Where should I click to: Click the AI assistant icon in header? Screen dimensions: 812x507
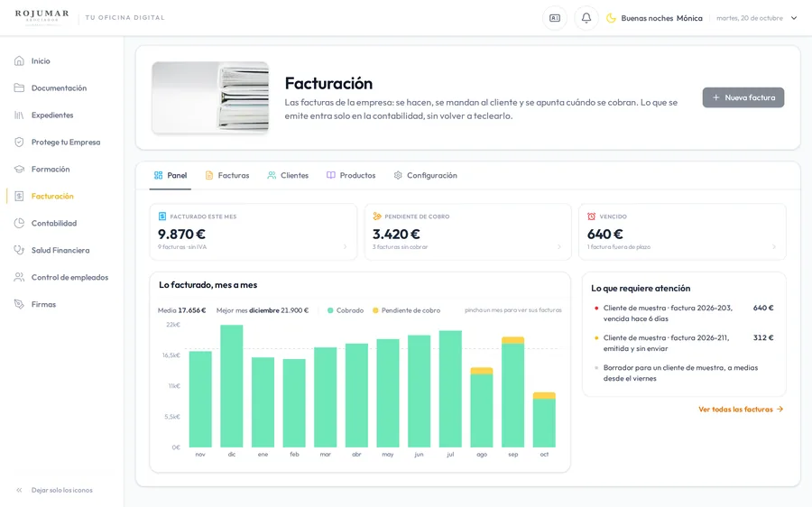[555, 18]
